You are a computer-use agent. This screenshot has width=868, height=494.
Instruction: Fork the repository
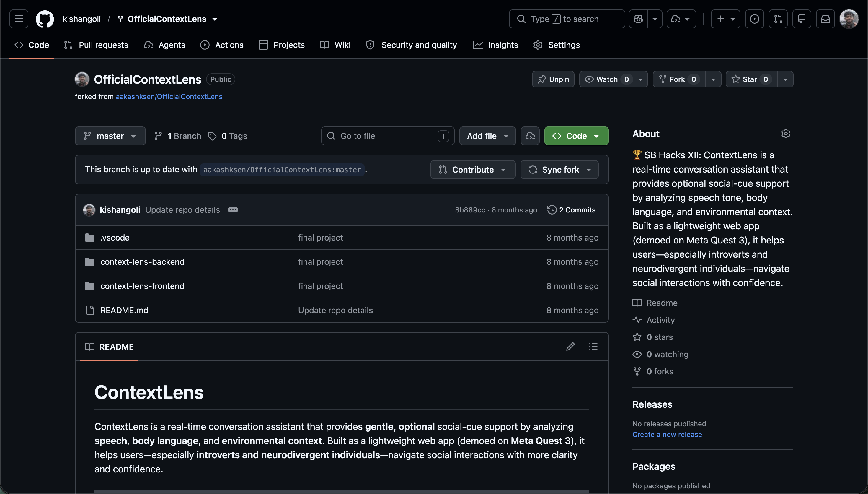(x=679, y=79)
